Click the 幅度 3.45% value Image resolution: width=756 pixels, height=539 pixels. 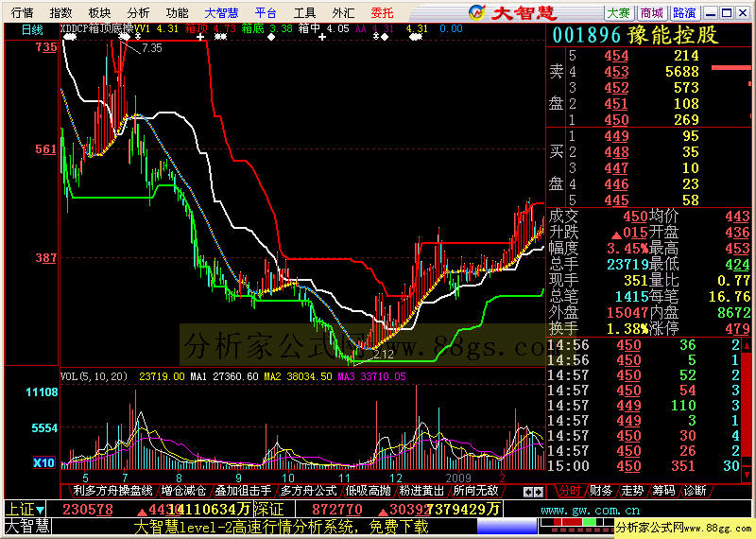627,249
